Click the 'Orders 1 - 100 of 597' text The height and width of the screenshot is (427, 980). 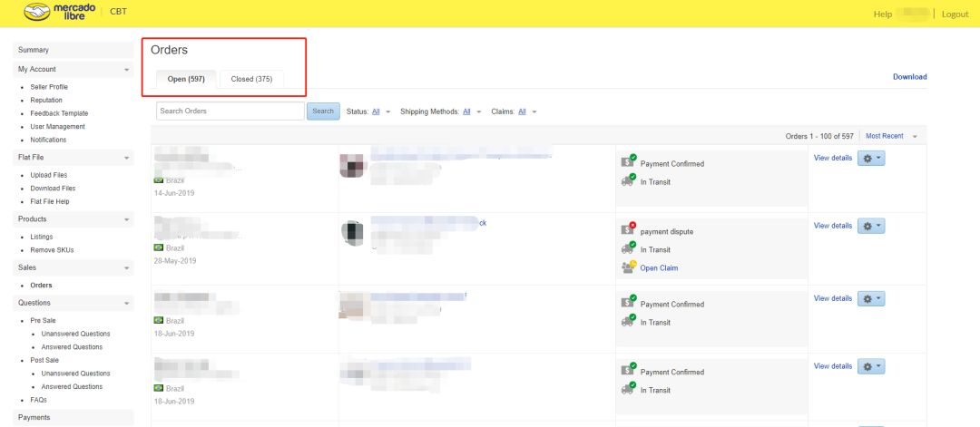[x=819, y=136]
